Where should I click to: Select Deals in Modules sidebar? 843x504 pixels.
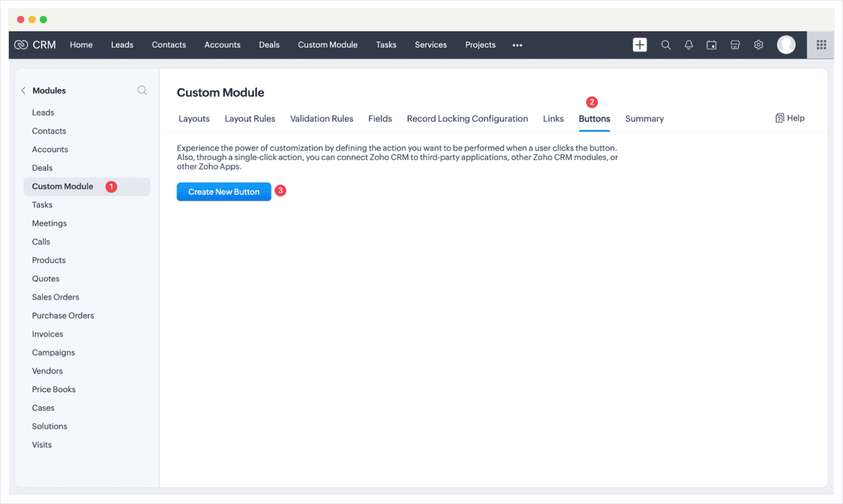(42, 168)
